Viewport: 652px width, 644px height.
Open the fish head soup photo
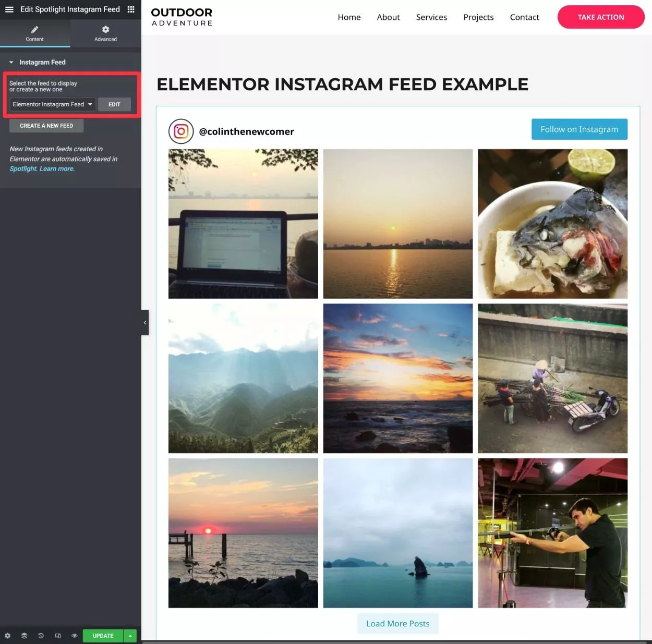coord(552,224)
